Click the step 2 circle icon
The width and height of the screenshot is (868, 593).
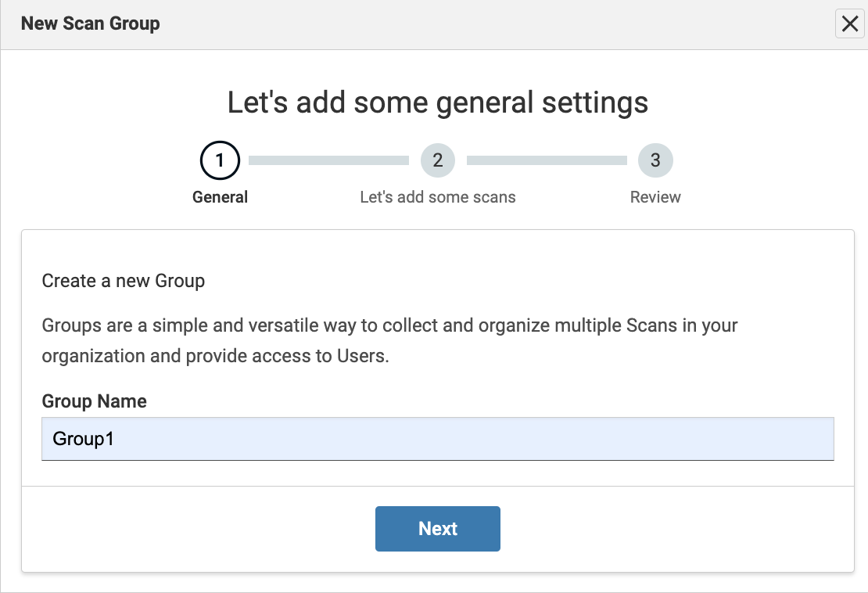tap(438, 160)
